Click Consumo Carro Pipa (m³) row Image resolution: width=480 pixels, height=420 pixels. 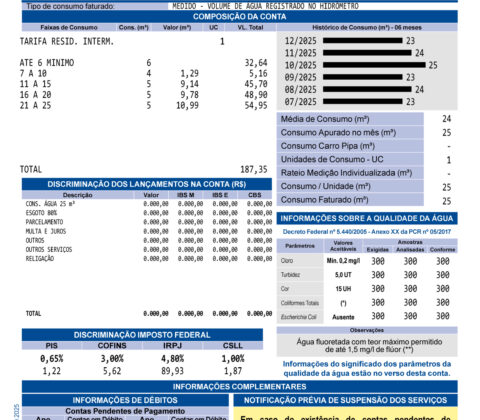coord(367,146)
